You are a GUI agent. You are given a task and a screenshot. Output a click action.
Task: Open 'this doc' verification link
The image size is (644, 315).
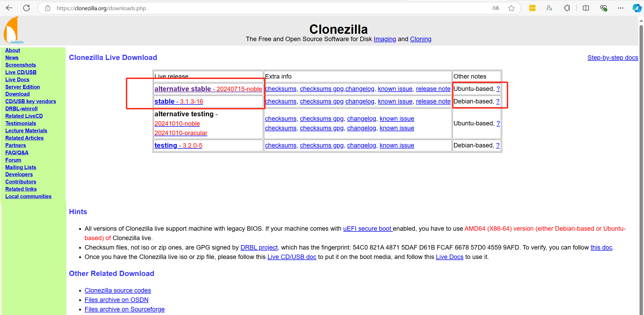pos(601,247)
